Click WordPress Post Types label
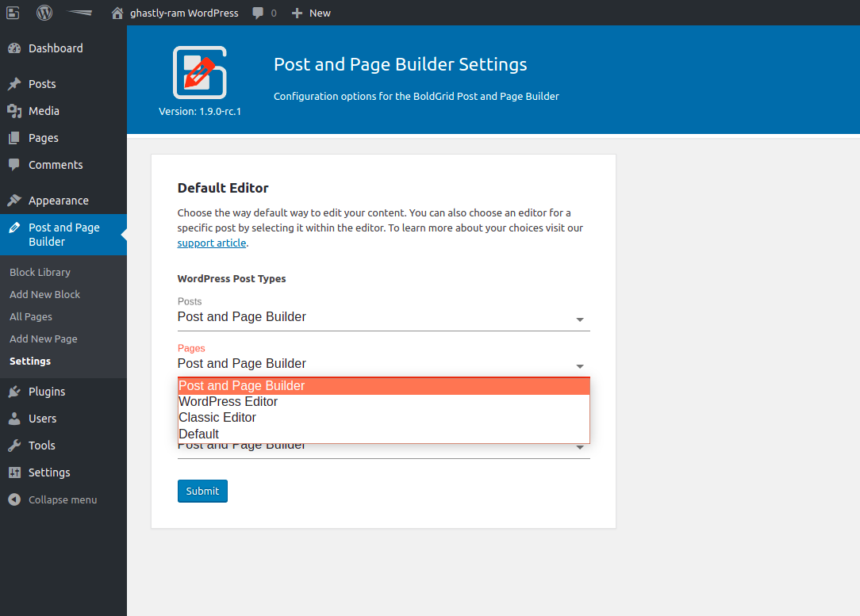Screen dimensions: 860x616 coord(232,278)
